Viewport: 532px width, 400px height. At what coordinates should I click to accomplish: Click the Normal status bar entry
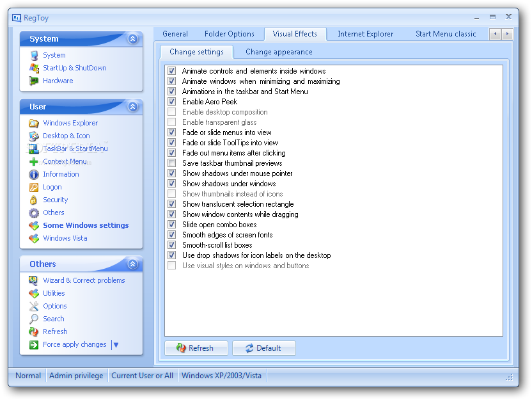(x=28, y=376)
